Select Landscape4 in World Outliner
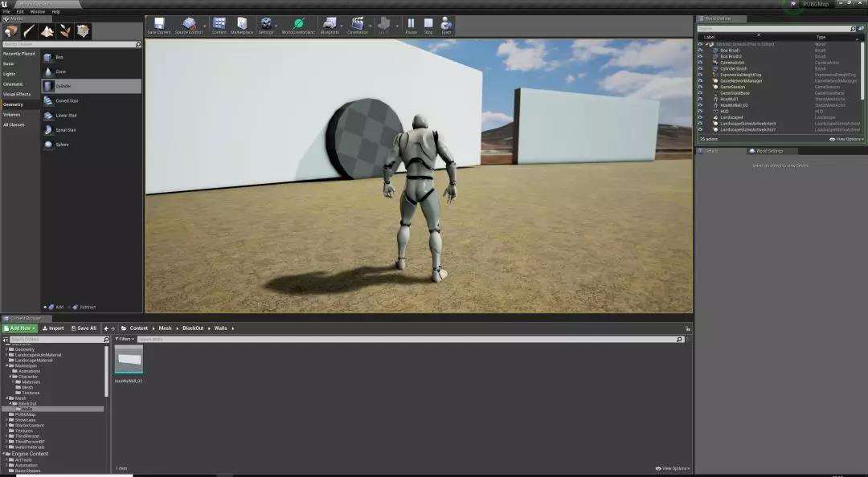Image resolution: width=868 pixels, height=477 pixels. [x=731, y=117]
